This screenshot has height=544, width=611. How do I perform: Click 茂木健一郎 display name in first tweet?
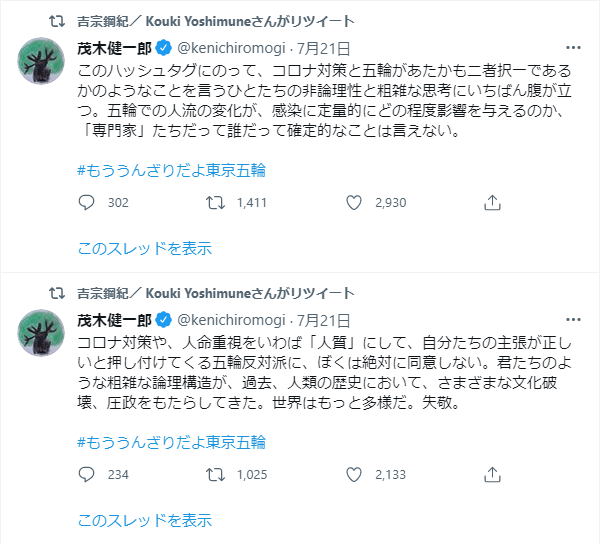(x=114, y=46)
